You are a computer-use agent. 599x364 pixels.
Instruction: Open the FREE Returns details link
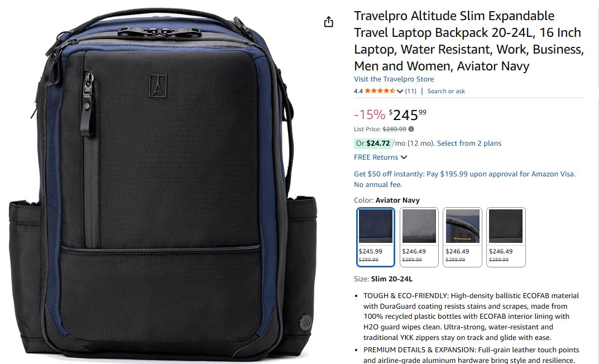376,157
